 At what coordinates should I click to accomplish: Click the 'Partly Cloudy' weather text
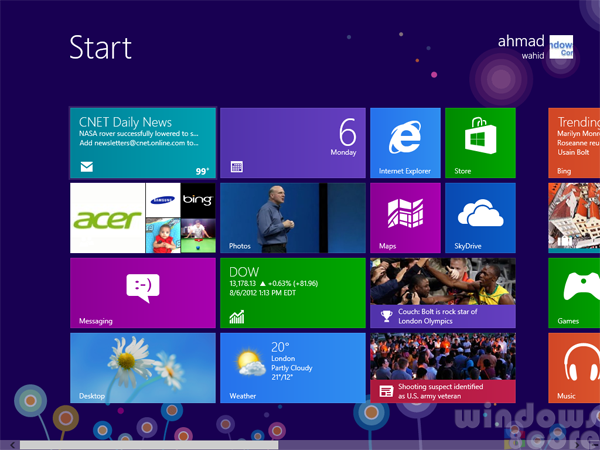(292, 368)
